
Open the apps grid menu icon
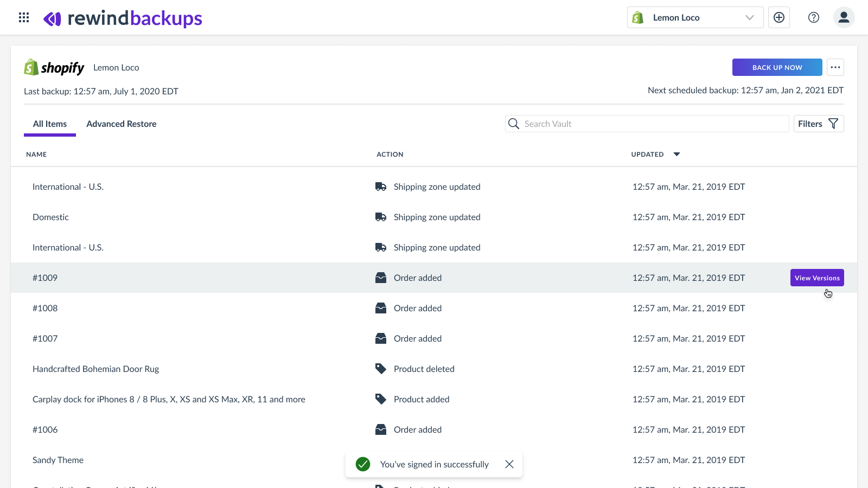24,18
